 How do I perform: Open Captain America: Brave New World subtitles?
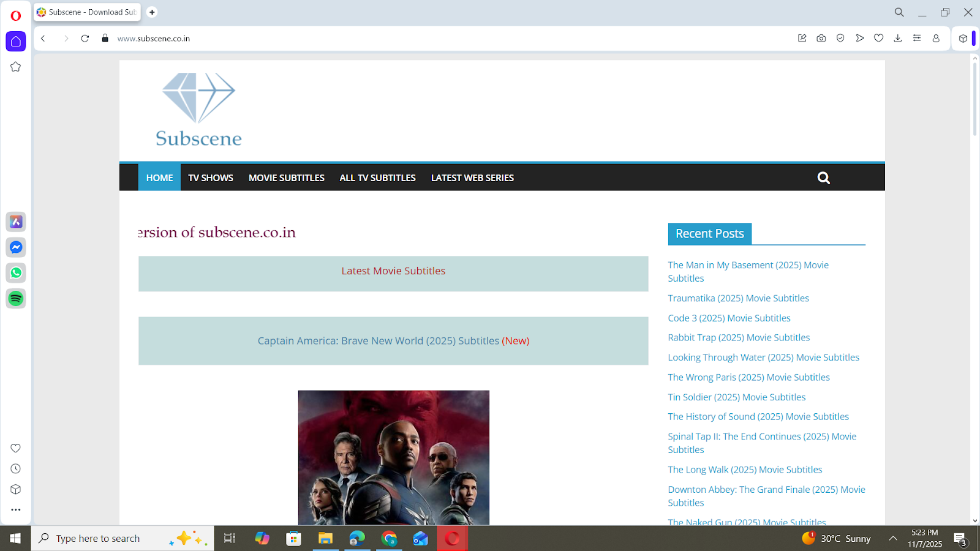click(377, 341)
